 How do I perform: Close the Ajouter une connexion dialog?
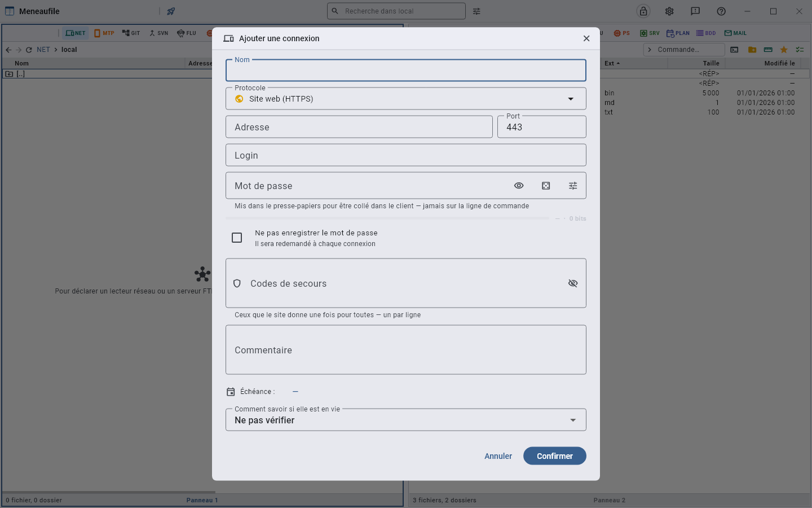(x=586, y=38)
